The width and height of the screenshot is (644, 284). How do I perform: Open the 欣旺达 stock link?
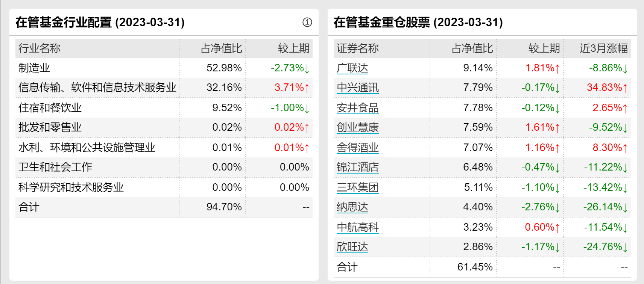tap(352, 247)
